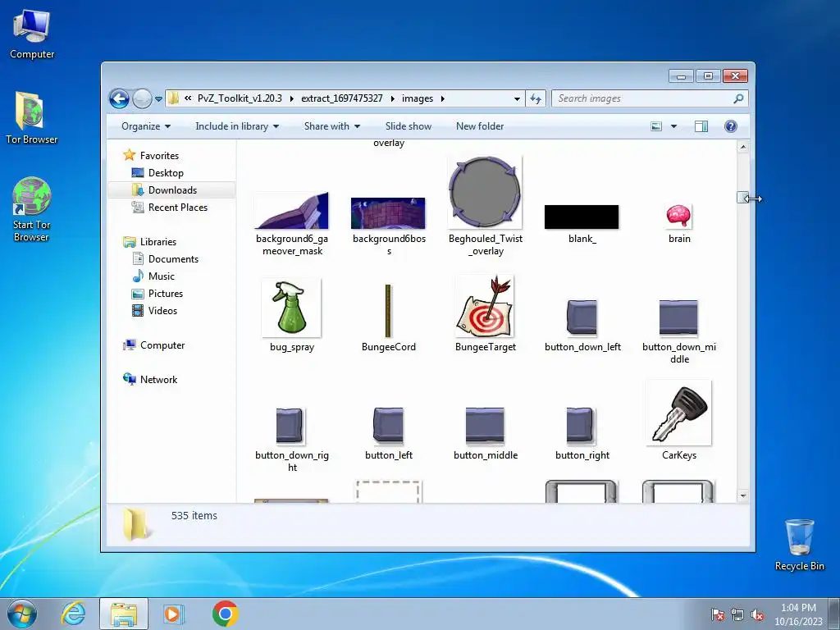Viewport: 840px width, 630px height.
Task: Open Libraries in the navigation pane
Action: 158,242
